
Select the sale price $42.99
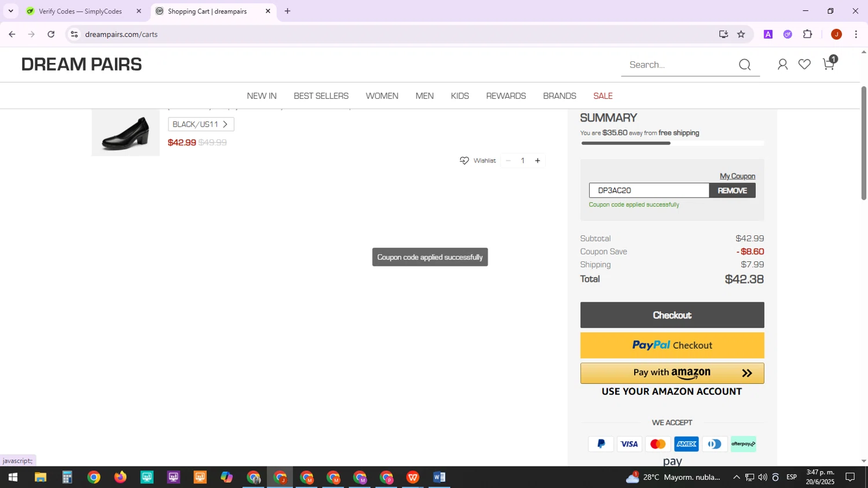[182, 143]
